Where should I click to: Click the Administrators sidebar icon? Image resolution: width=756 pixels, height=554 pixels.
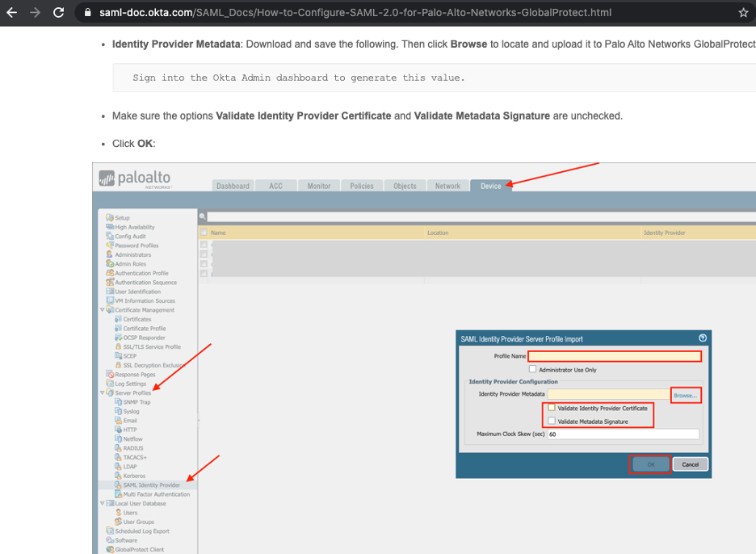tap(110, 254)
